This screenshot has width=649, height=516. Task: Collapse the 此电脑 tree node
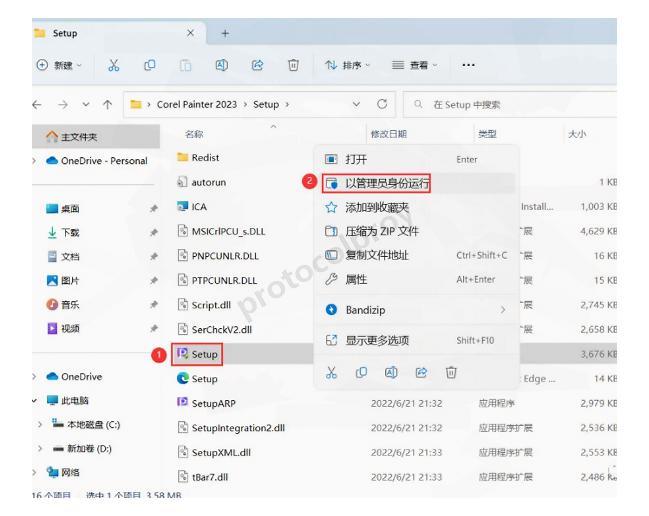tap(35, 401)
